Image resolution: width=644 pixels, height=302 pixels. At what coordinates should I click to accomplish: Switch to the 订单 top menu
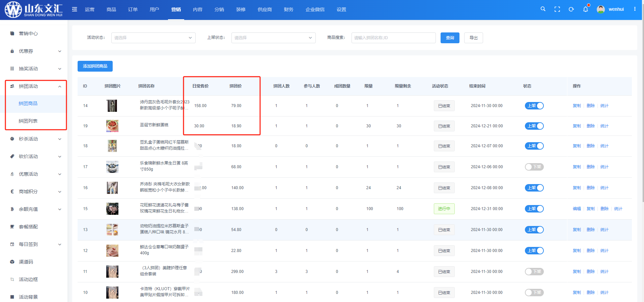point(133,9)
